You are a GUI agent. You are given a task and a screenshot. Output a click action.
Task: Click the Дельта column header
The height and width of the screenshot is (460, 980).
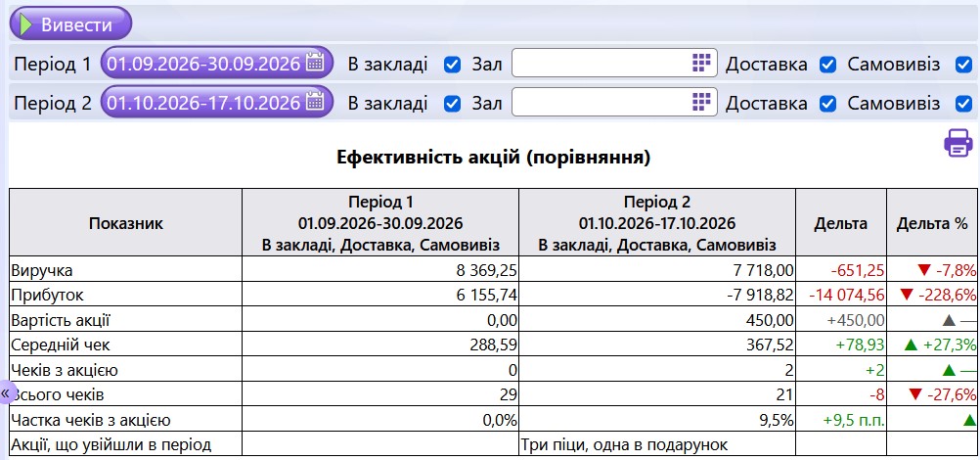point(840,223)
